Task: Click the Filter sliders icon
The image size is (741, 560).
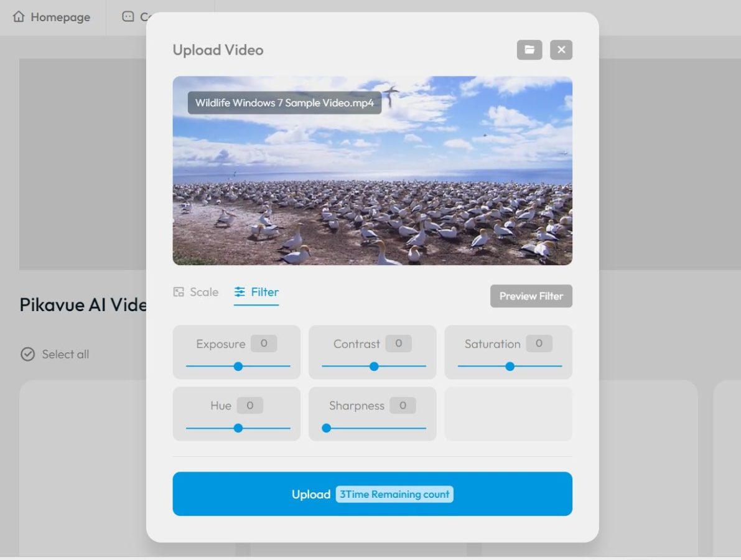Action: pos(239,291)
